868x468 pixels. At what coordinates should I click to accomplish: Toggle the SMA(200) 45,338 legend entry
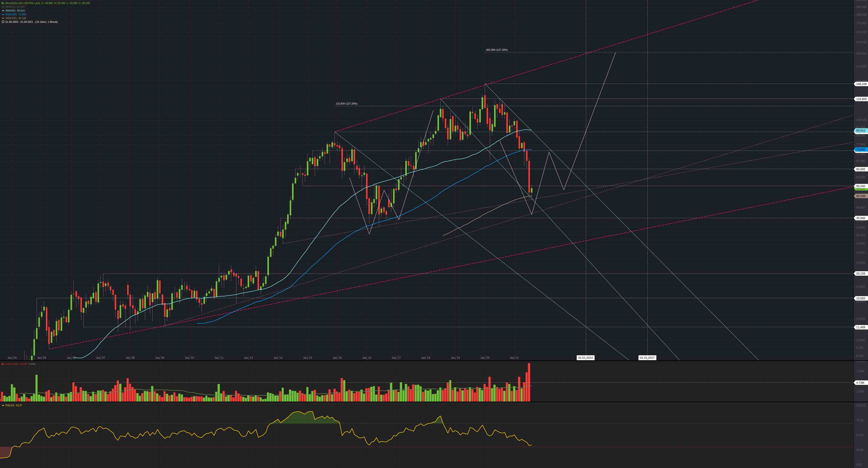[x=16, y=18]
